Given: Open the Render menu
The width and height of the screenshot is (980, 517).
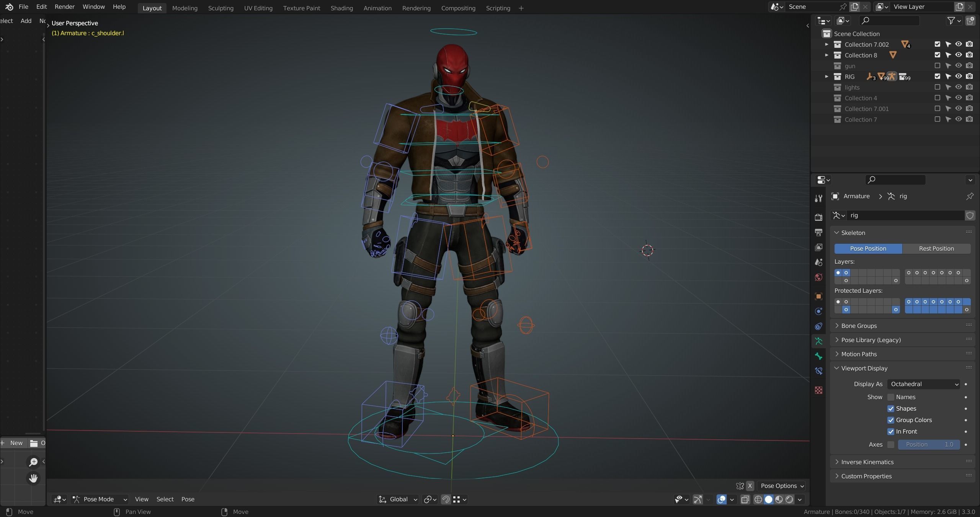Looking at the screenshot, I should [65, 7].
